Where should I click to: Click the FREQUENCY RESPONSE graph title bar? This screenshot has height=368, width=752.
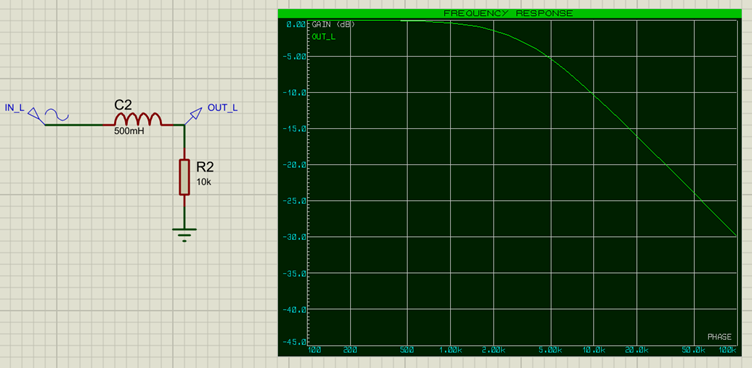tap(508, 13)
